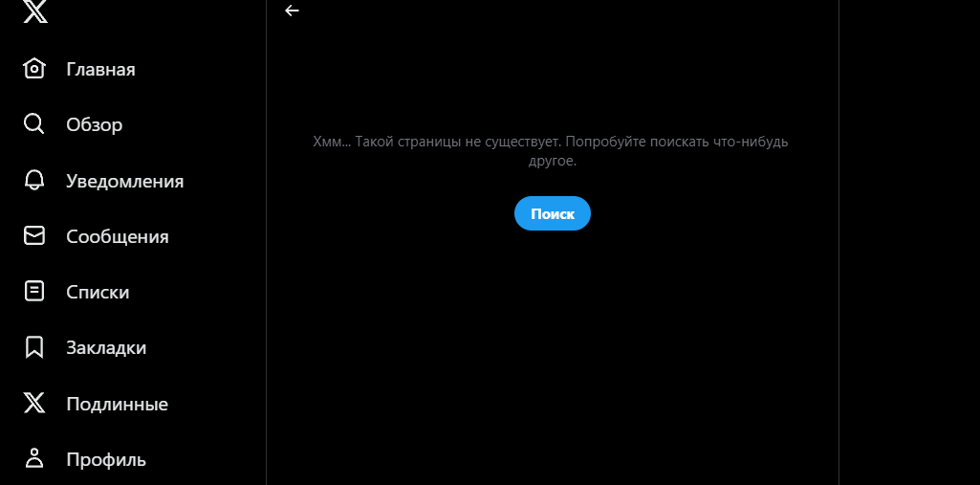Open Списки from the sidebar

(98, 292)
